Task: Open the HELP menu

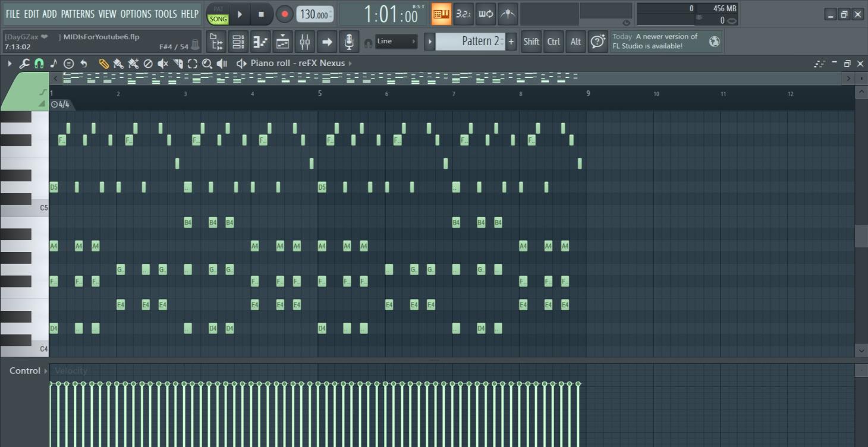Action: [190, 14]
